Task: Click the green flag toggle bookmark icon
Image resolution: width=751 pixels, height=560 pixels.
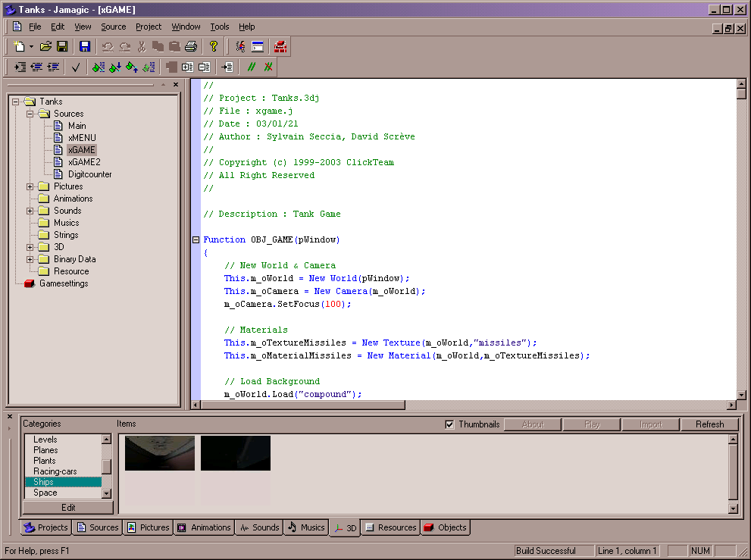Action: (98, 67)
